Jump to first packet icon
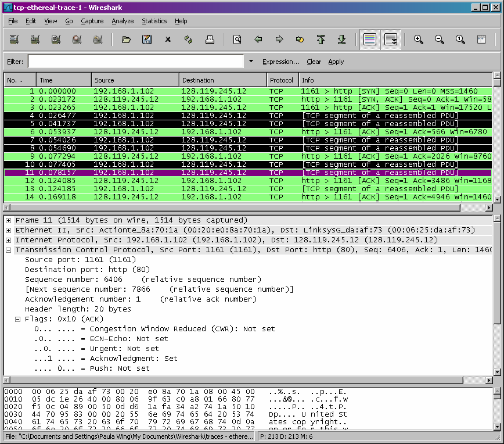The height and width of the screenshot is (444, 504). [x=321, y=40]
